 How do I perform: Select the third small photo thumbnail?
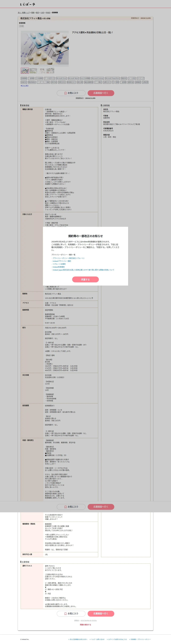click(x=42, y=70)
